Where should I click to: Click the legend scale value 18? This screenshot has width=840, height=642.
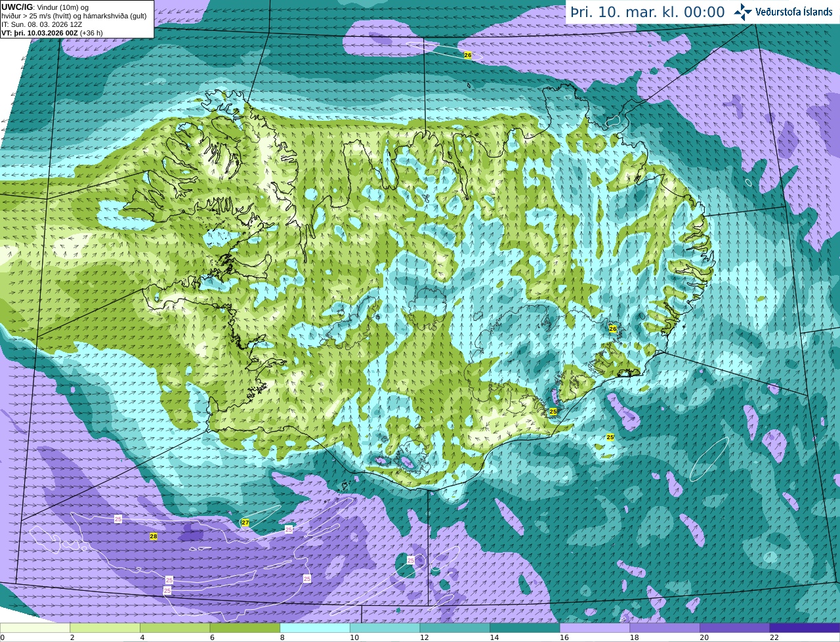click(x=634, y=637)
